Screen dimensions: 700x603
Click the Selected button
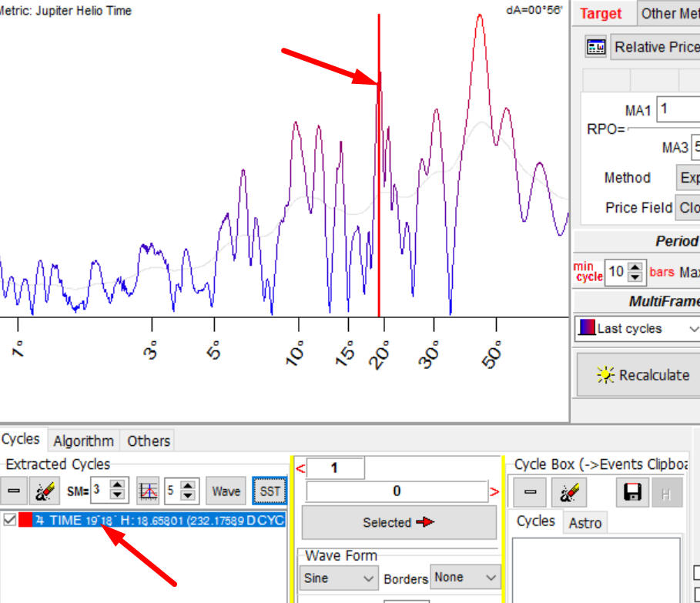399,522
